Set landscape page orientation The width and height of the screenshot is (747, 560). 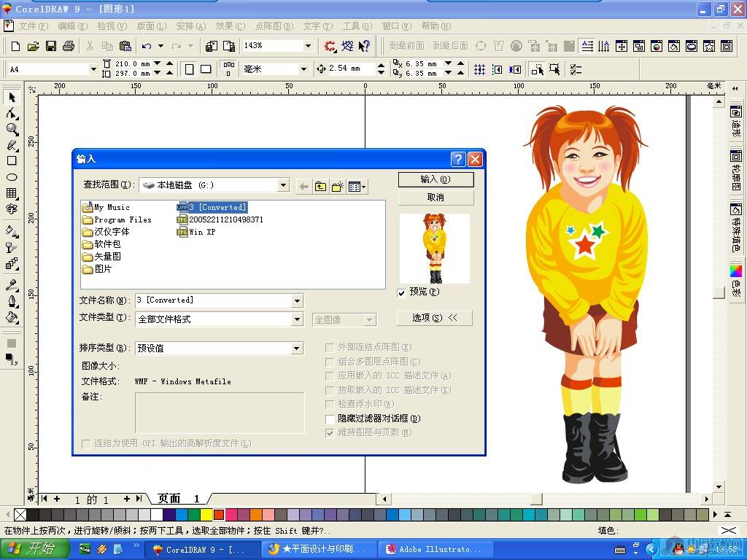(206, 69)
